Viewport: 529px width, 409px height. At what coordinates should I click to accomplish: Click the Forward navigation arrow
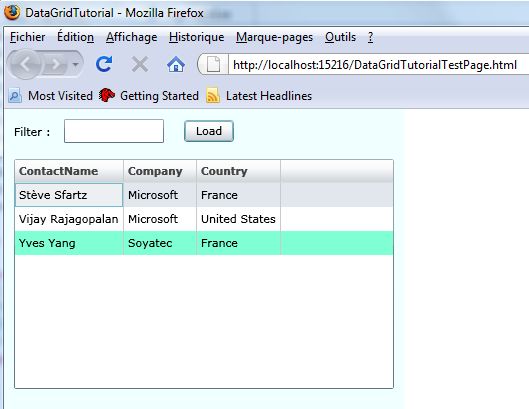coord(55,64)
